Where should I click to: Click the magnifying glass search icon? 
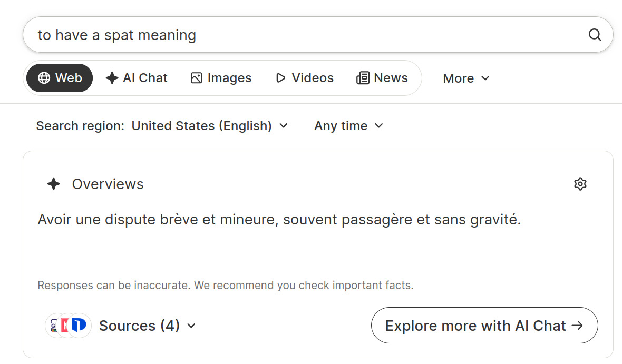point(595,35)
